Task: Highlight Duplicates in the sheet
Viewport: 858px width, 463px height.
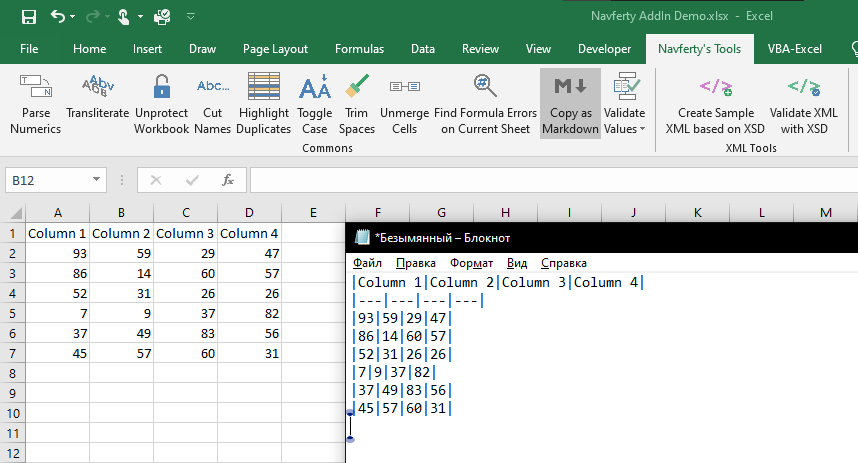Action: point(264,103)
